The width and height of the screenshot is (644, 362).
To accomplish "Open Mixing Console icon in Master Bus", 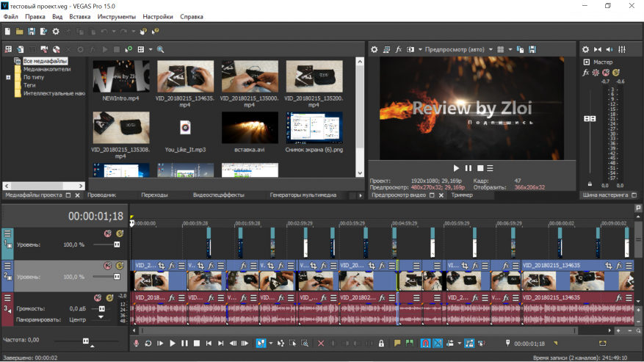I will [622, 49].
